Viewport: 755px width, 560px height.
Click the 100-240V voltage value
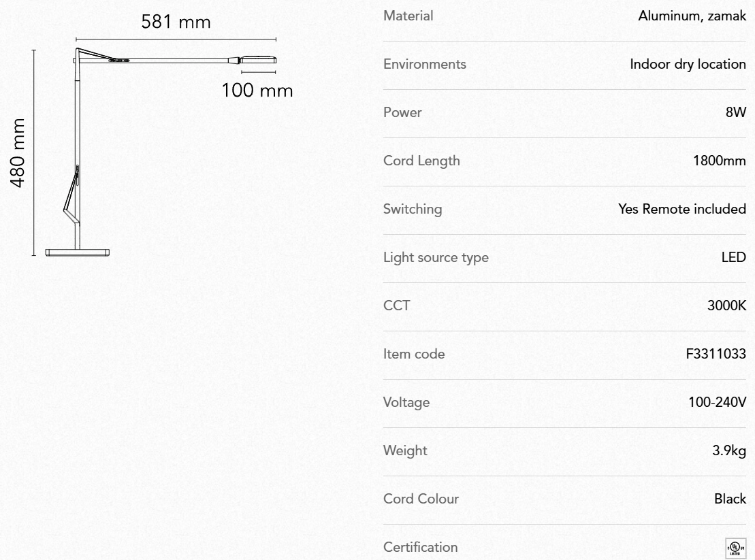718,402
